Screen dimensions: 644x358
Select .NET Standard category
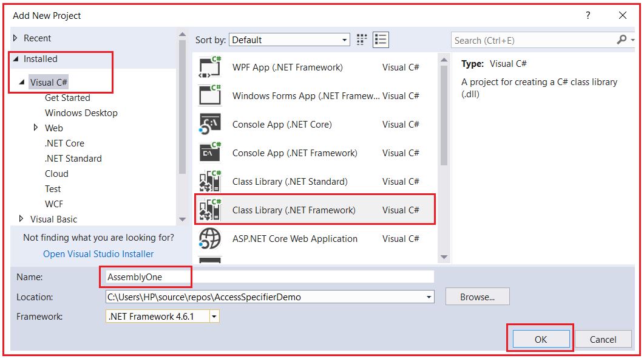coord(73,159)
